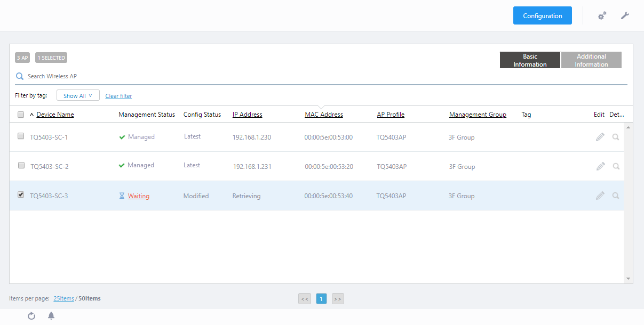
Task: Click the wrench tools icon
Action: (x=625, y=15)
